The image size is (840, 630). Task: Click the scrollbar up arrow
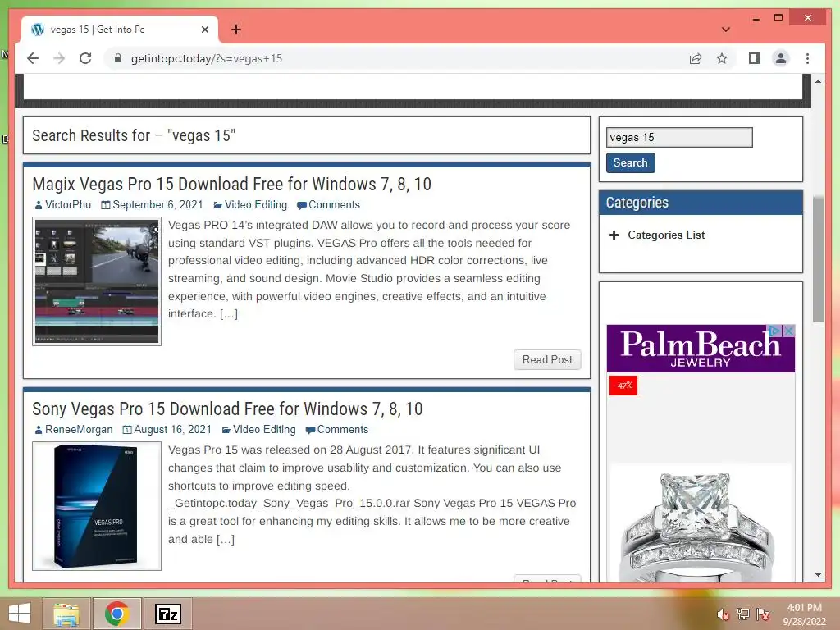[818, 81]
